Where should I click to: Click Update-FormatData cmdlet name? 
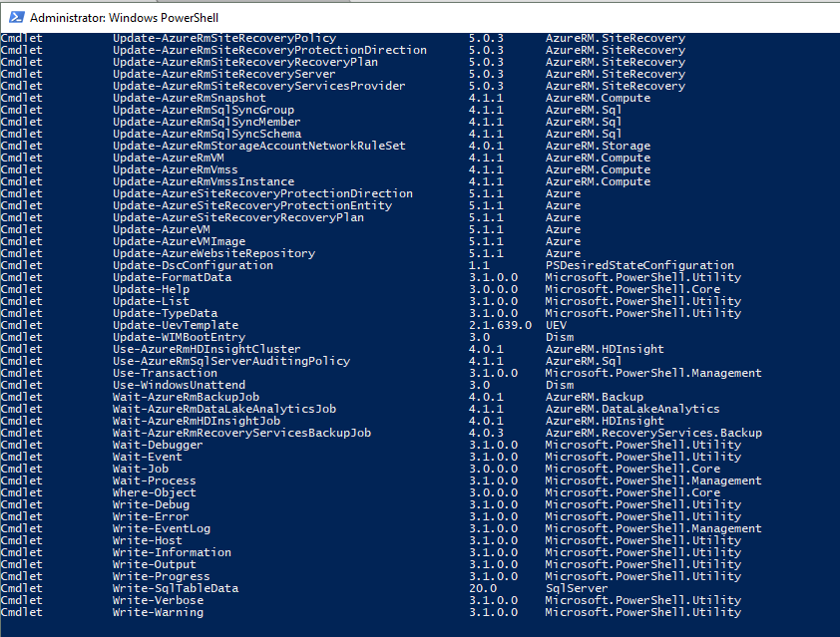[x=172, y=277]
